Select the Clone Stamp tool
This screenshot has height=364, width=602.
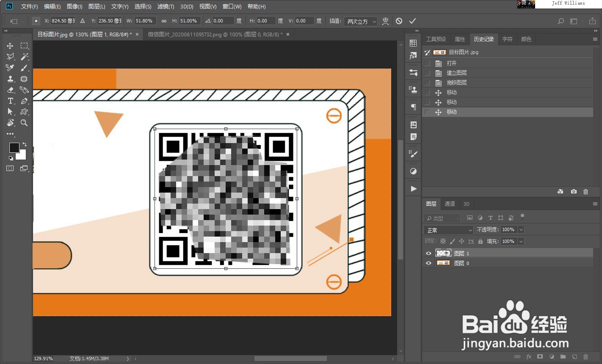10,79
